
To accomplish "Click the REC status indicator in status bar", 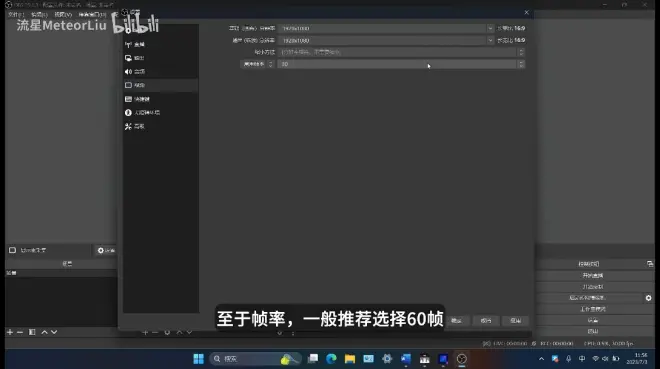I will click(x=552, y=343).
